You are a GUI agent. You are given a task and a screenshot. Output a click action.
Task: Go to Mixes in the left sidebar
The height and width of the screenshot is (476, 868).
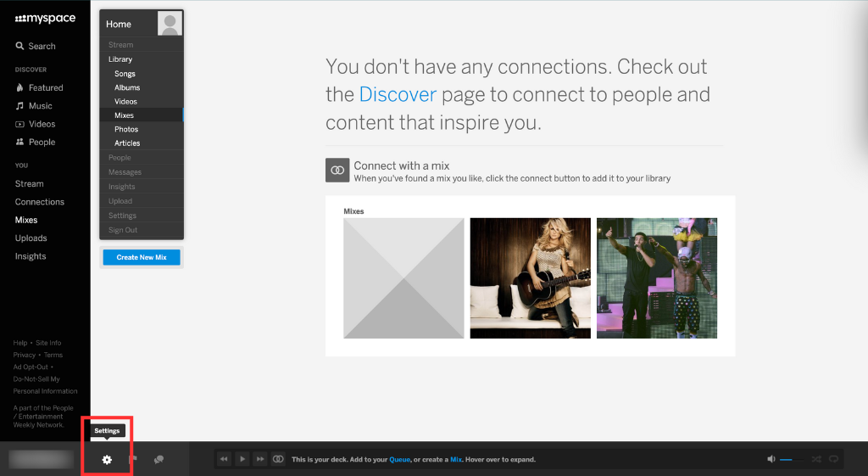26,220
